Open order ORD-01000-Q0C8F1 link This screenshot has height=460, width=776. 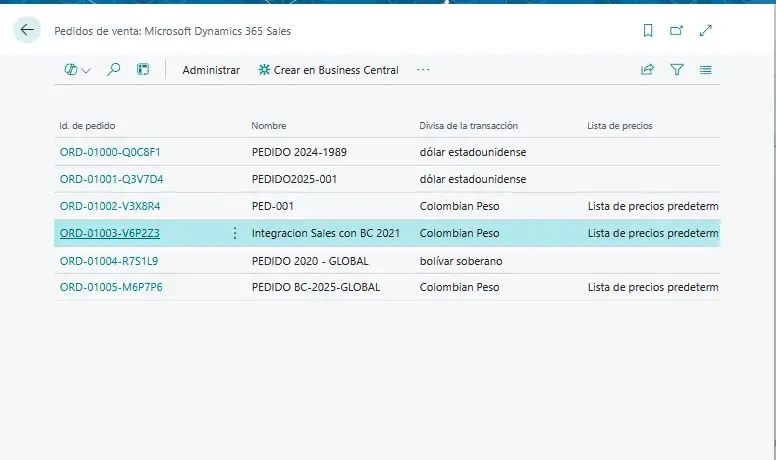coord(110,152)
